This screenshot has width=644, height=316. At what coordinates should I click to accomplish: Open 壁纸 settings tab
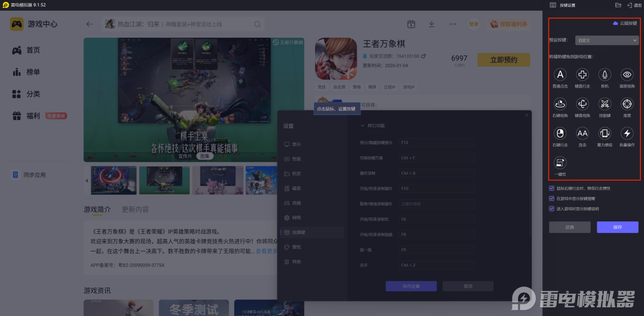(x=312, y=247)
